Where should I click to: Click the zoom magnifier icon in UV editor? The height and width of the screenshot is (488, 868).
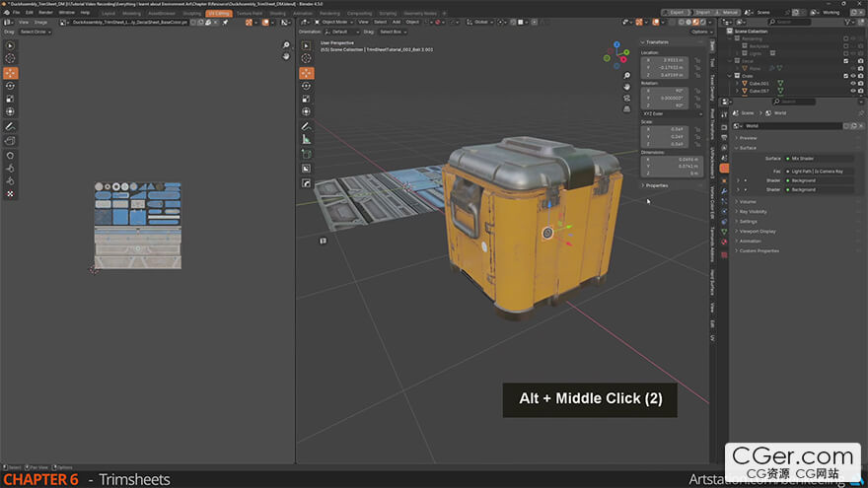pyautogui.click(x=286, y=45)
